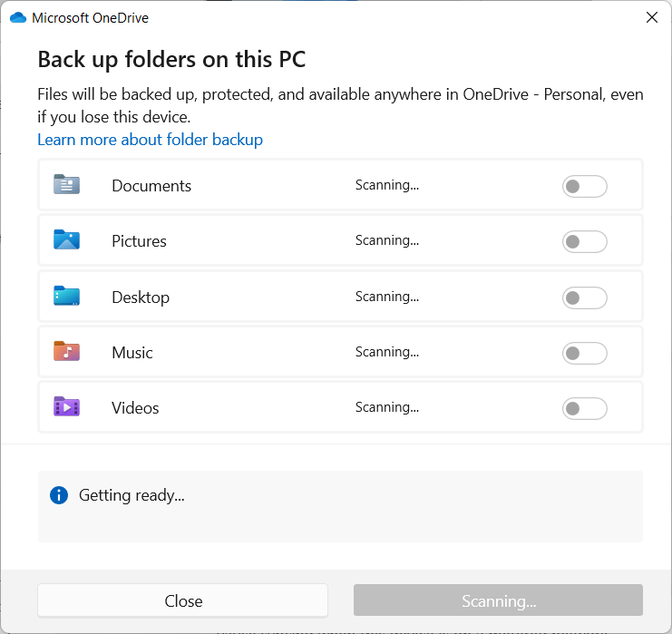The width and height of the screenshot is (672, 634).
Task: Open the Learn more about folder backup link
Action: 150,140
